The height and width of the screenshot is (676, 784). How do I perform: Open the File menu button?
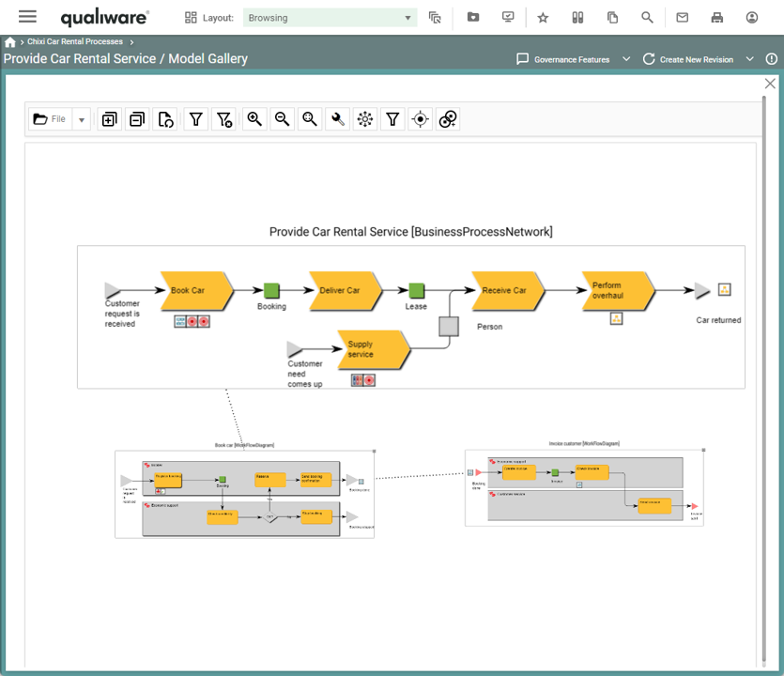click(x=50, y=119)
